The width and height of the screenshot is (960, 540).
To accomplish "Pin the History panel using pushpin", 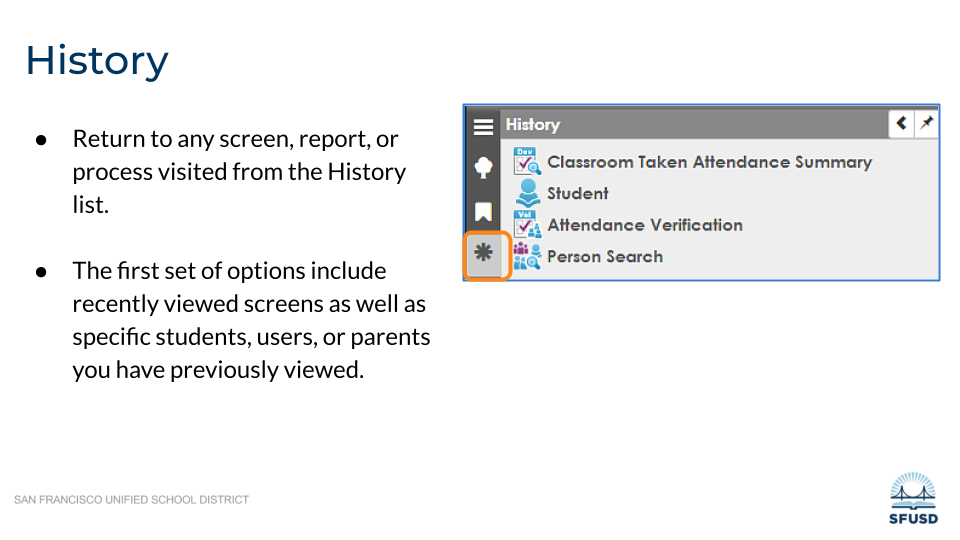I will point(926,123).
